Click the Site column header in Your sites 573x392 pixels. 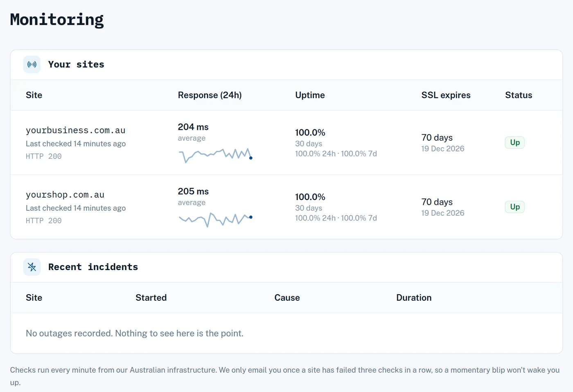[34, 95]
